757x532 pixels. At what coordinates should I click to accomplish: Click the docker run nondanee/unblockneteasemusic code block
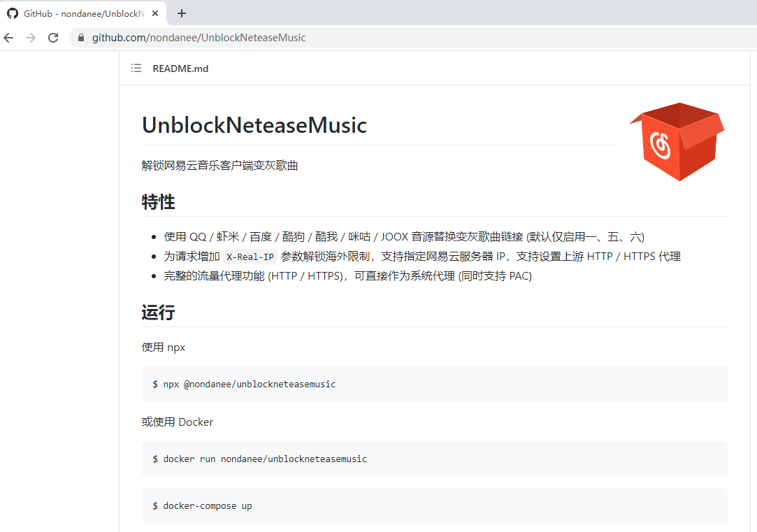(x=435, y=459)
